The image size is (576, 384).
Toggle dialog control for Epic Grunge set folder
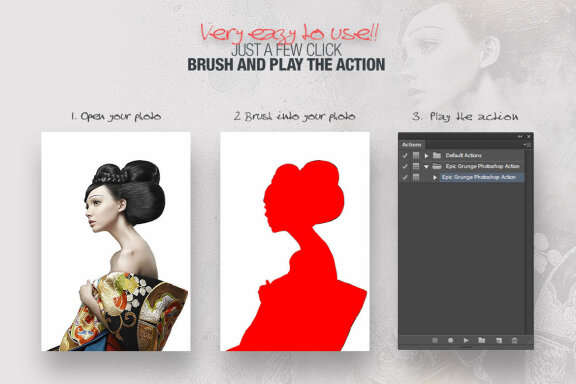(416, 166)
